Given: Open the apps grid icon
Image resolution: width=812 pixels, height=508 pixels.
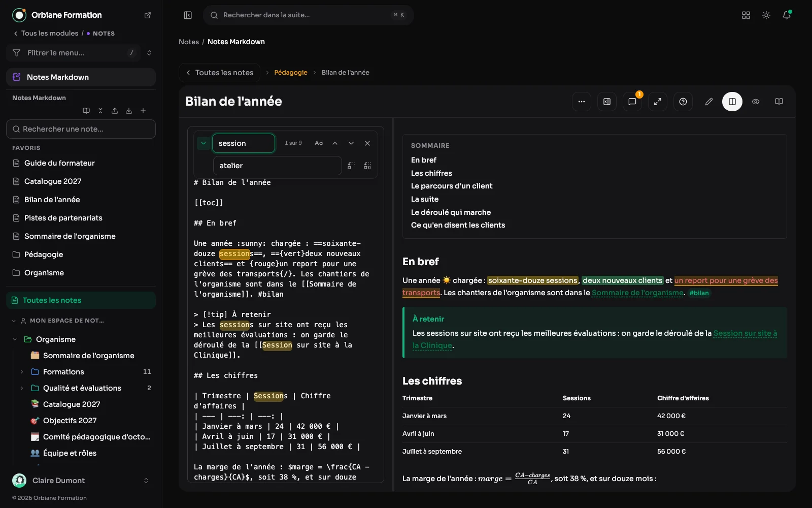Looking at the screenshot, I should click(x=746, y=15).
